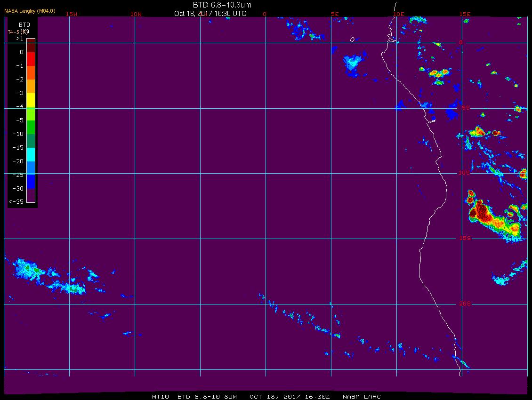Click the '10W' longitude label
Image resolution: width=532 pixels, height=400 pixels.
tap(136, 14)
